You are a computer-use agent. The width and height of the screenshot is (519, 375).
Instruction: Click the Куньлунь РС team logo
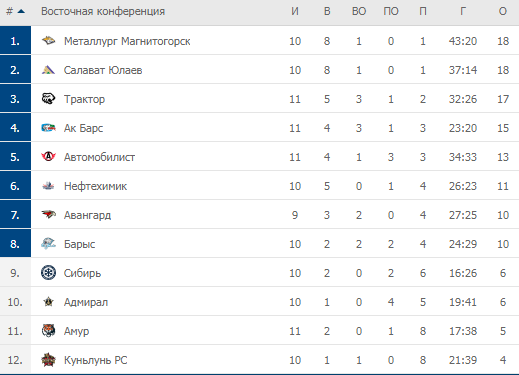click(x=48, y=360)
